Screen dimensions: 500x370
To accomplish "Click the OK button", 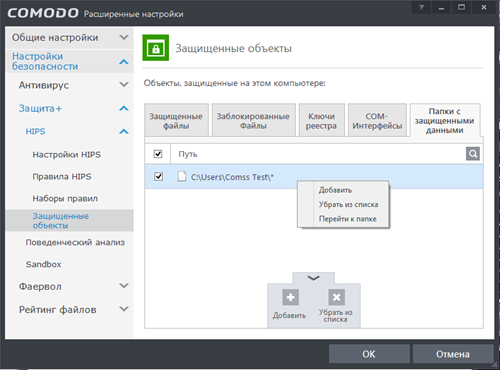I will [369, 354].
